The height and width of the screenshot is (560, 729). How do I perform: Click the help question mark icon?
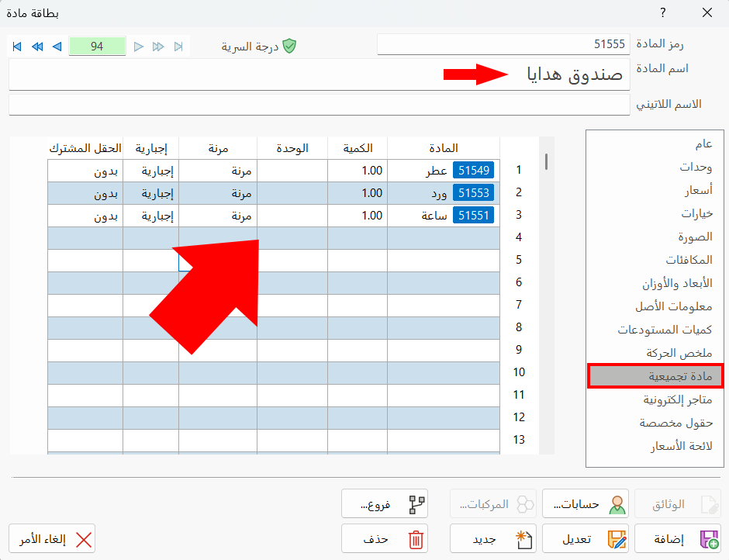[663, 12]
